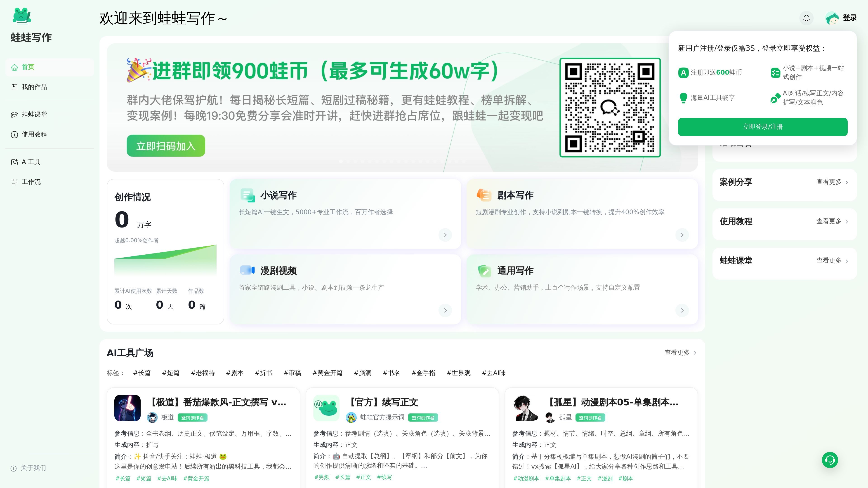The height and width of the screenshot is (488, 868).
Task: Click the book icon beside 我的作品
Action: click(14, 87)
